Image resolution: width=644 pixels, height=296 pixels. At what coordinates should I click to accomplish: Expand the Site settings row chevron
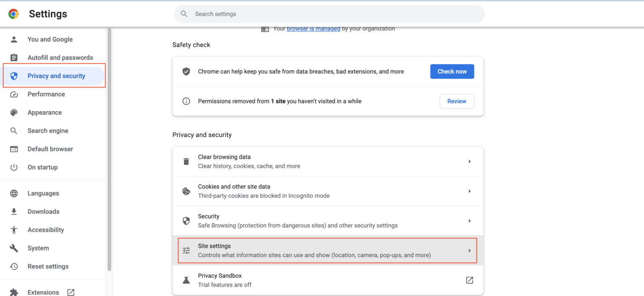(470, 250)
